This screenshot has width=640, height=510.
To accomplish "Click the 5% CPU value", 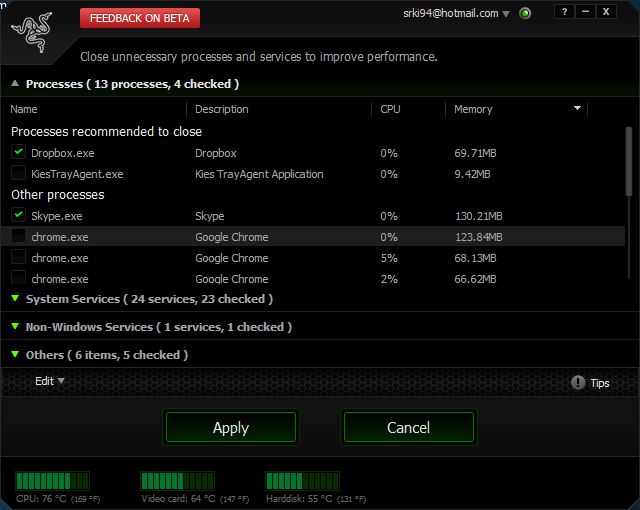I will [x=389, y=258].
